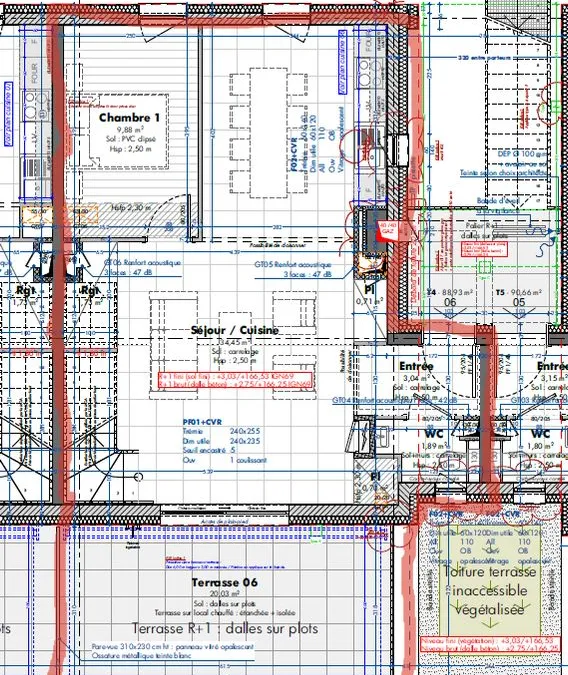Select the "DEP Ø 100 mm" annotation
This screenshot has width=568, height=675.
point(522,154)
